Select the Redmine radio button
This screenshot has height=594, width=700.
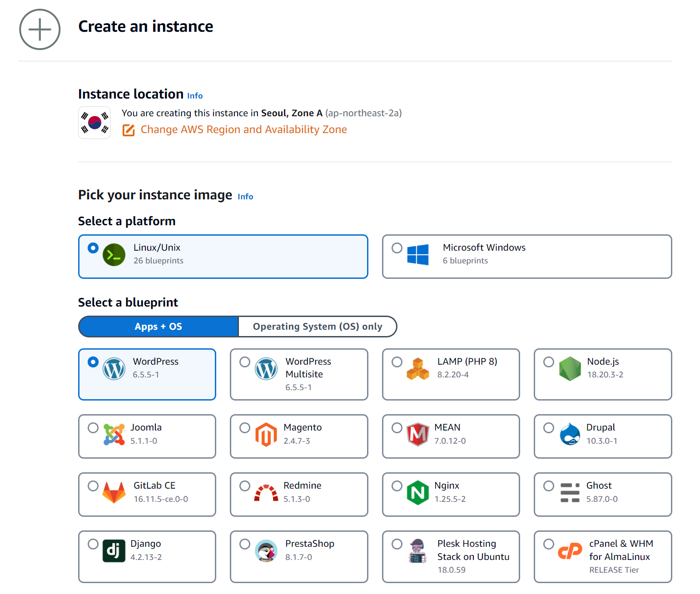(x=245, y=486)
